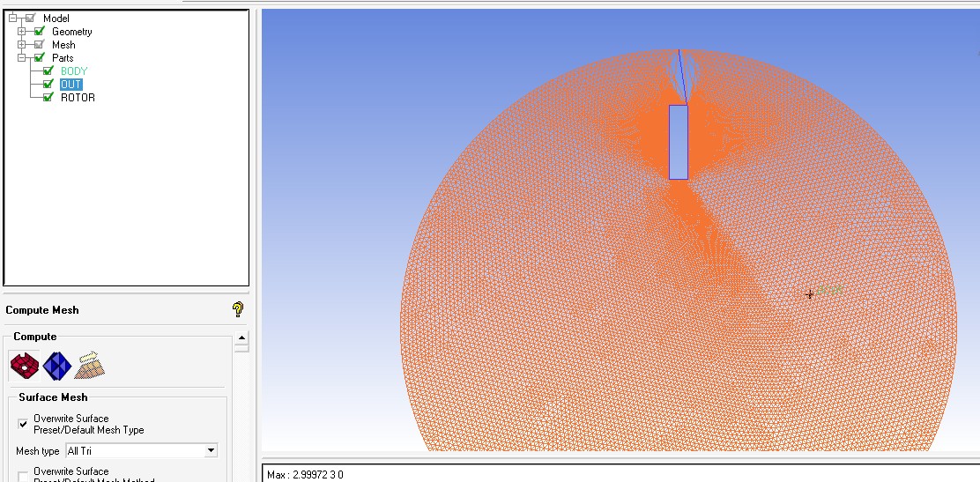Viewport: 980px width, 482px height.
Task: Expand the Geometry tree node
Action: [22, 32]
